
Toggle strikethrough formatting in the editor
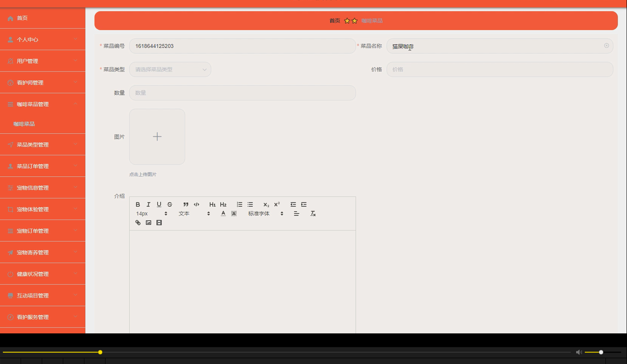point(170,204)
